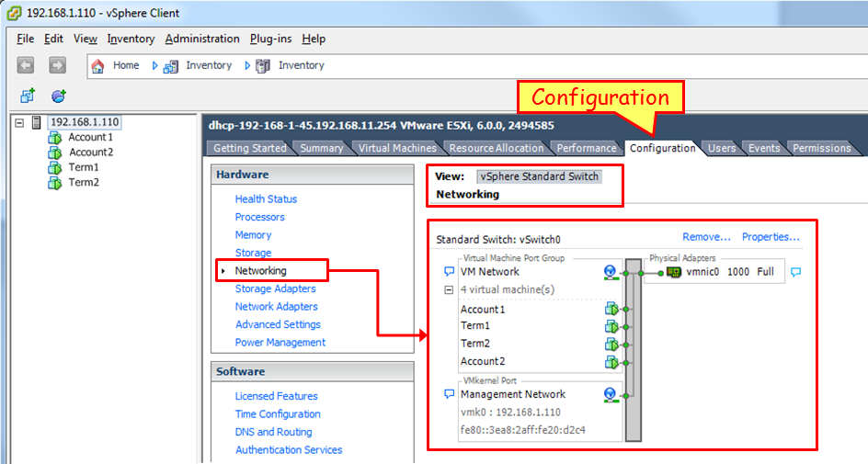
Task: Collapse the 192.168.1.110 host tree node
Action: coord(19,123)
